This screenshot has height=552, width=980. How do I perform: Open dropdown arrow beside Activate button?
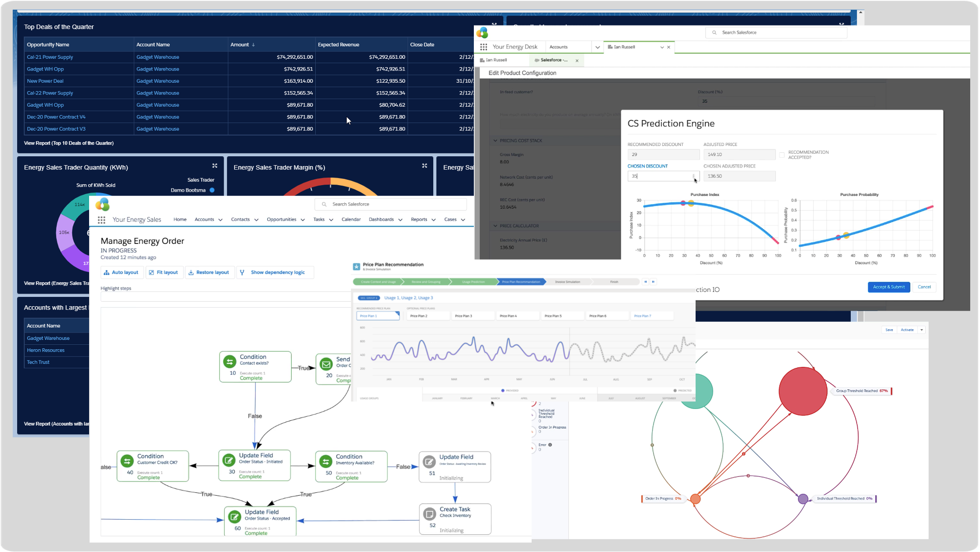point(921,330)
